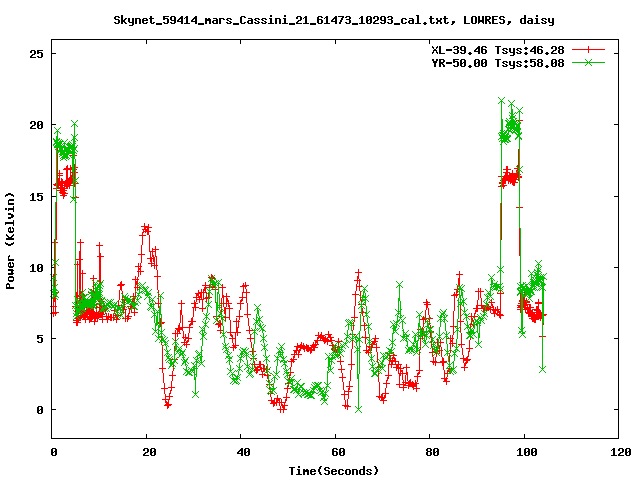Click the x-axis tick label 80
The height and width of the screenshot is (480, 640).
point(432,452)
